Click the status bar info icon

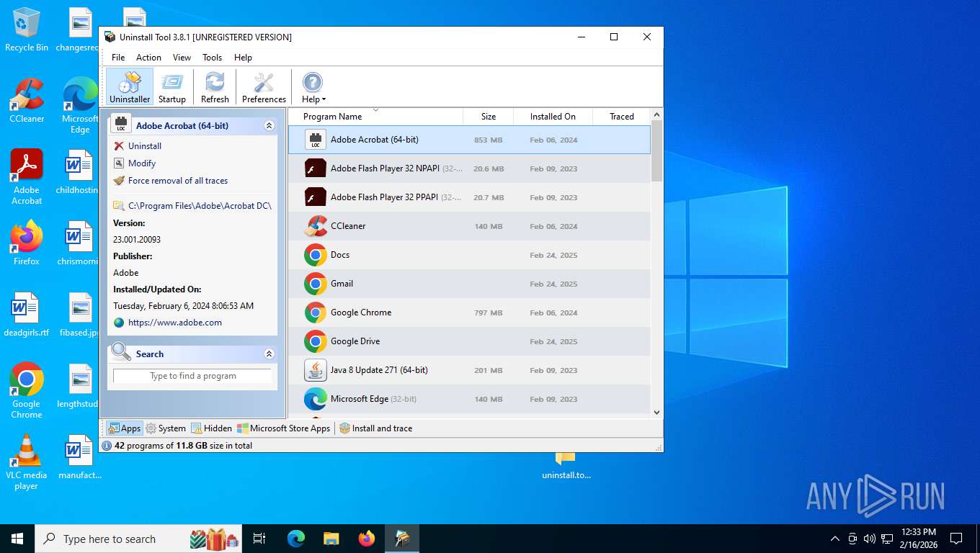107,446
